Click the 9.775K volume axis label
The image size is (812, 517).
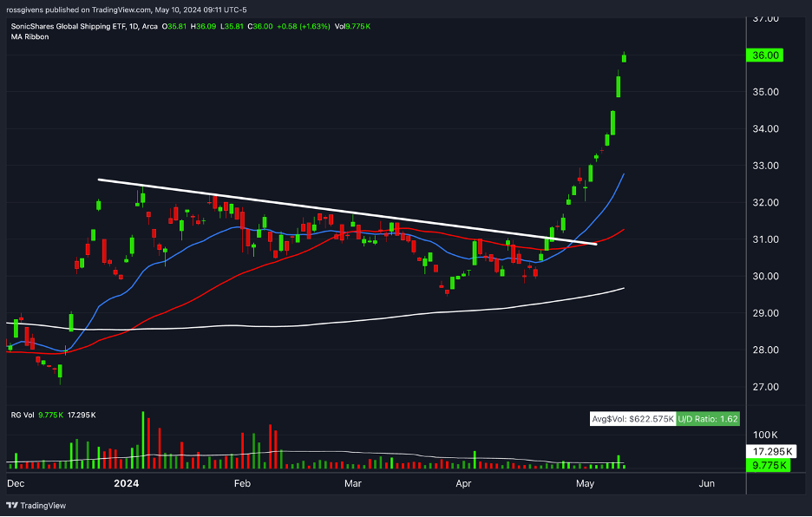point(768,466)
